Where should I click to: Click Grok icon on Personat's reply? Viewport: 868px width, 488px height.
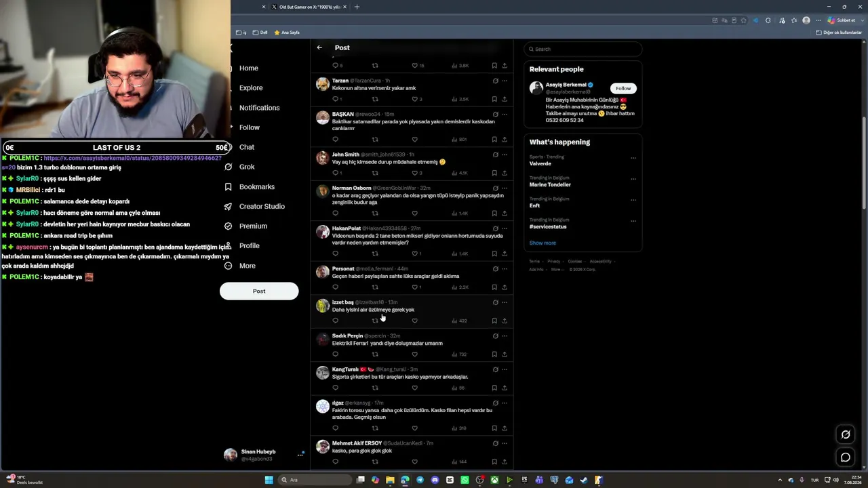[495, 269]
